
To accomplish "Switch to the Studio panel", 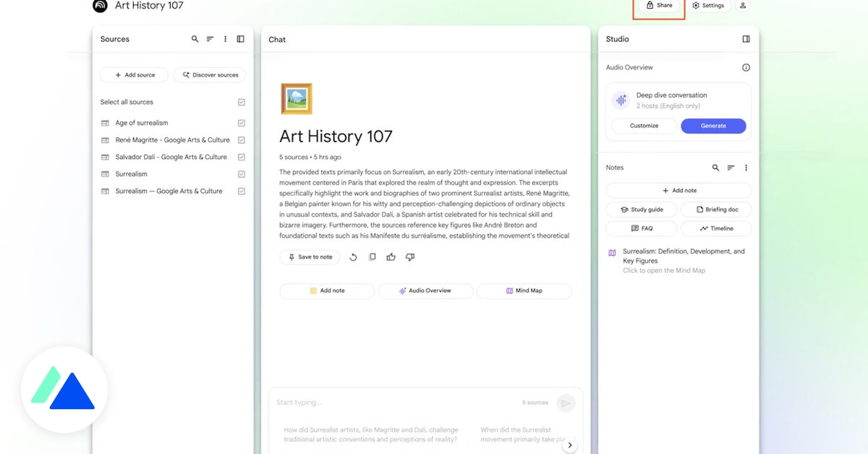I will point(617,38).
